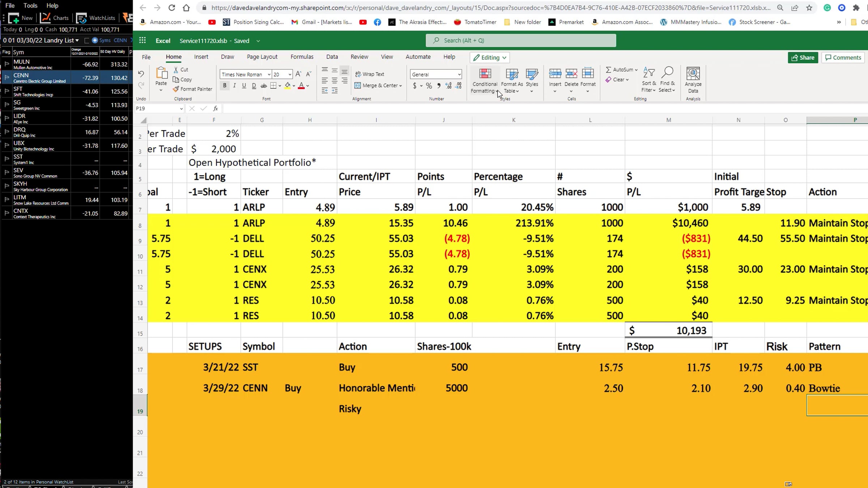Click the Clear button in Editing group
Screen dimensions: 868x488
[x=617, y=80]
